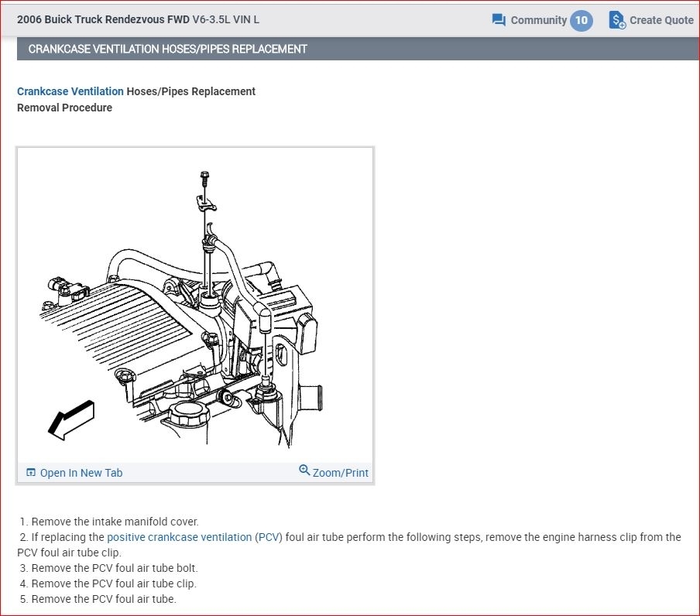The width and height of the screenshot is (700, 616).
Task: Open the positive crankcase ventilation link
Action: click(x=180, y=537)
